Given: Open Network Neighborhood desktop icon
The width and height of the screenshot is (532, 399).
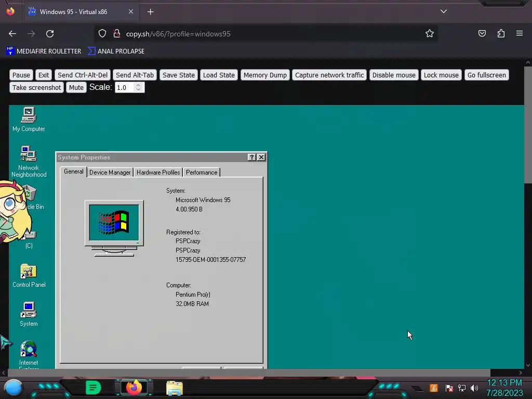Looking at the screenshot, I should (x=29, y=162).
